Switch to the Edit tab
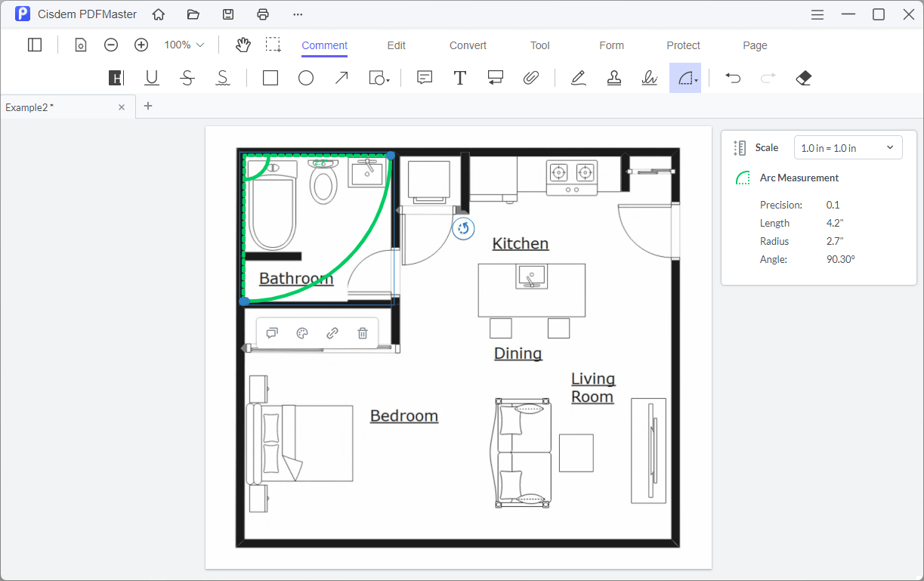924x581 pixels. [397, 45]
